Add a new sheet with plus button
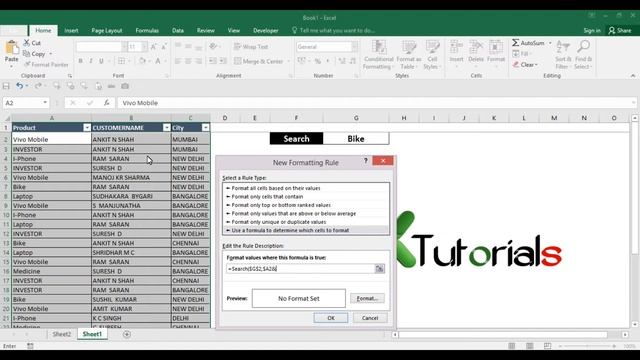The height and width of the screenshot is (360, 640). (x=127, y=334)
